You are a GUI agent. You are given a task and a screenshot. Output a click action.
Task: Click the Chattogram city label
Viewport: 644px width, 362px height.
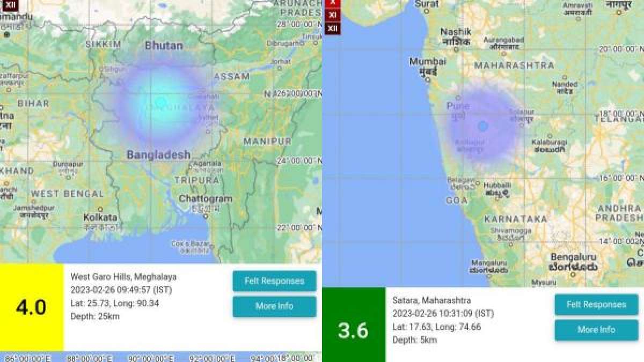pos(205,199)
